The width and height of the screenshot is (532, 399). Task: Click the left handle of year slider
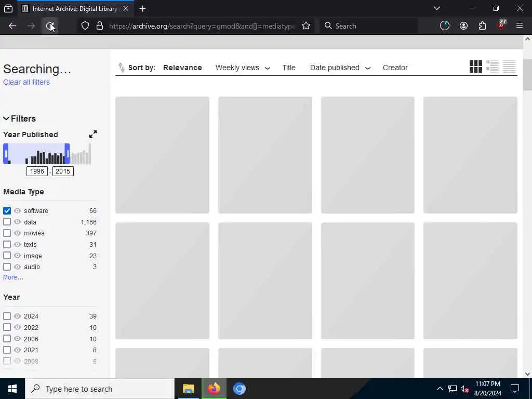click(x=6, y=154)
